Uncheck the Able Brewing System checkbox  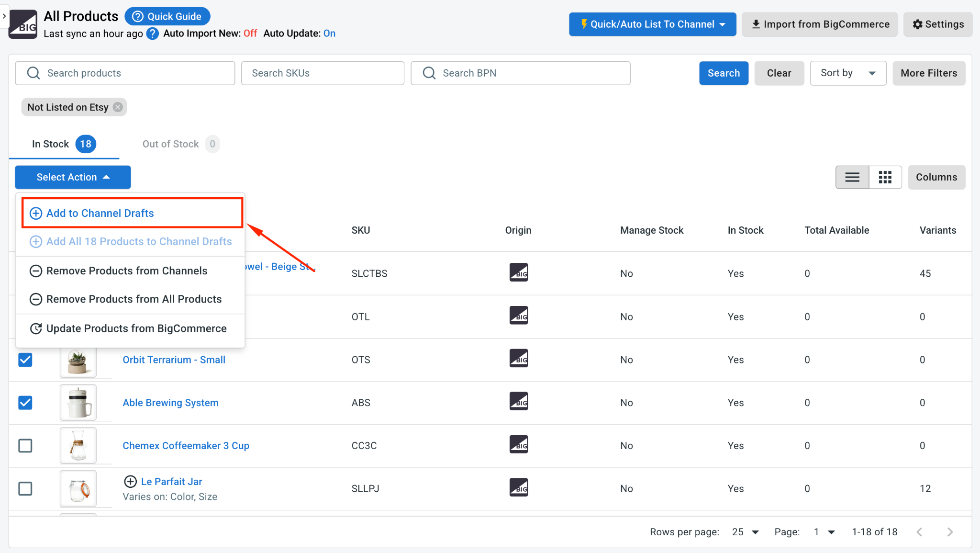coord(25,403)
